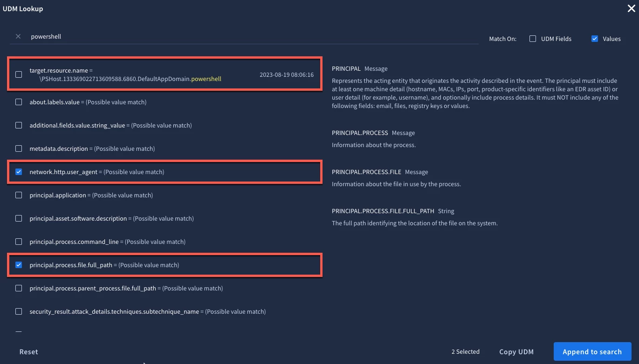The image size is (639, 364).
Task: Click the PRINCIPAL Message heading
Action: pos(360,68)
